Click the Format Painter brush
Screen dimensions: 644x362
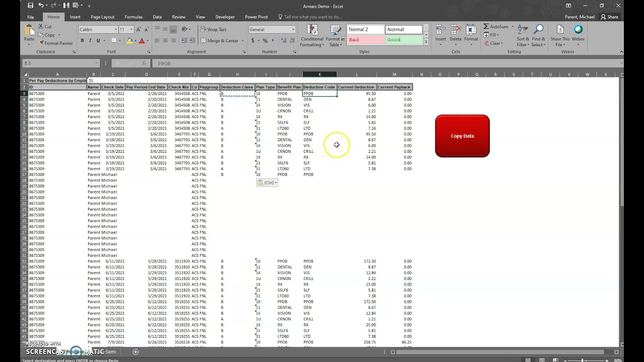point(41,43)
